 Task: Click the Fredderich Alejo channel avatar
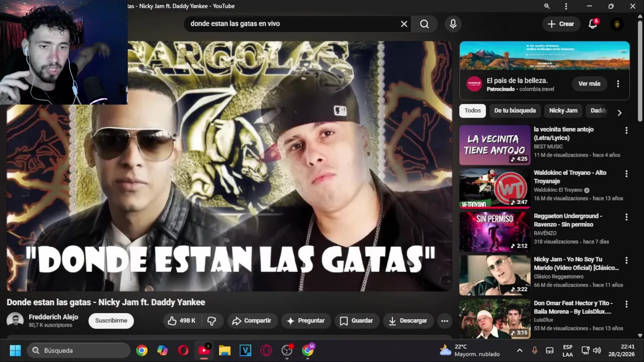coord(15,321)
